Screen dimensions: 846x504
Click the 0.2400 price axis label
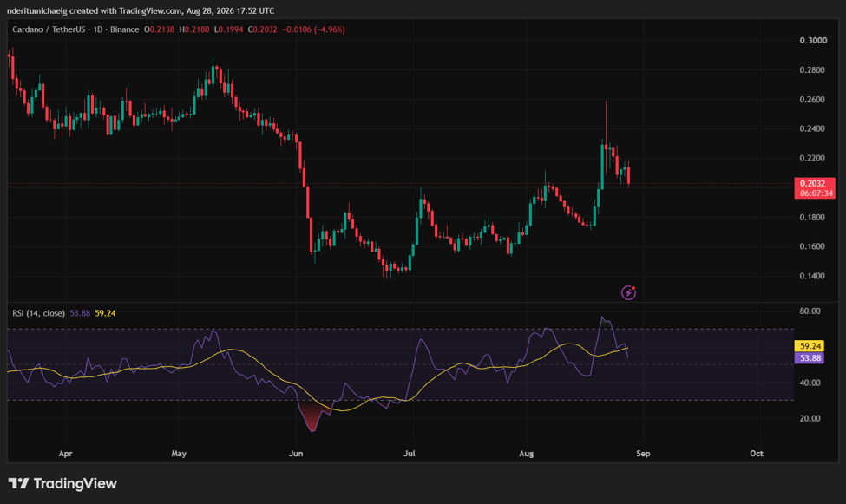click(x=812, y=129)
